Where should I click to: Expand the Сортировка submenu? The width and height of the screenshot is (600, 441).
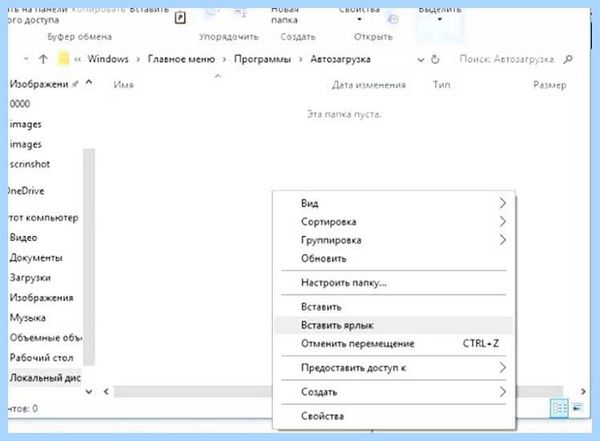[393, 222]
